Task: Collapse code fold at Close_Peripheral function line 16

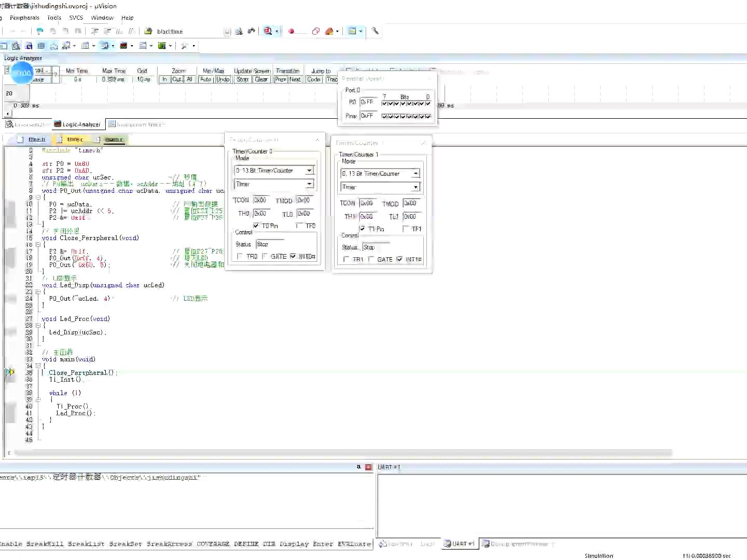Action: tap(37, 244)
